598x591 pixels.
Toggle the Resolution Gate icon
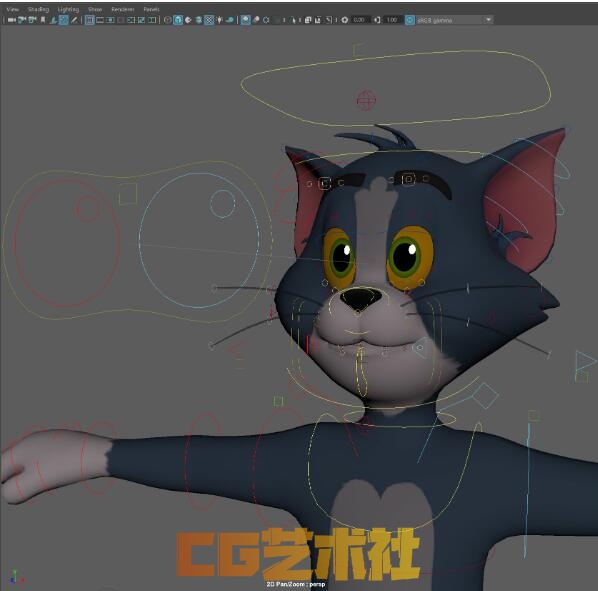coord(110,20)
